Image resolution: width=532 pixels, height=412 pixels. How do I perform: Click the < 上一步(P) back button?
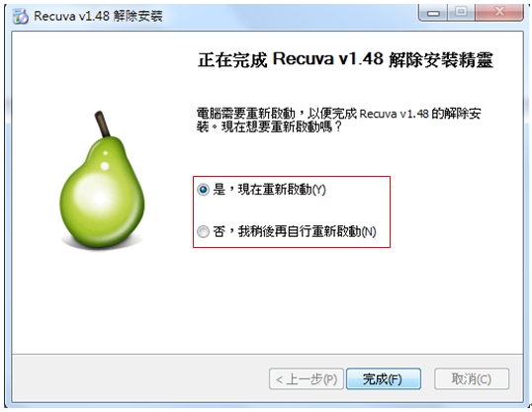(307, 378)
